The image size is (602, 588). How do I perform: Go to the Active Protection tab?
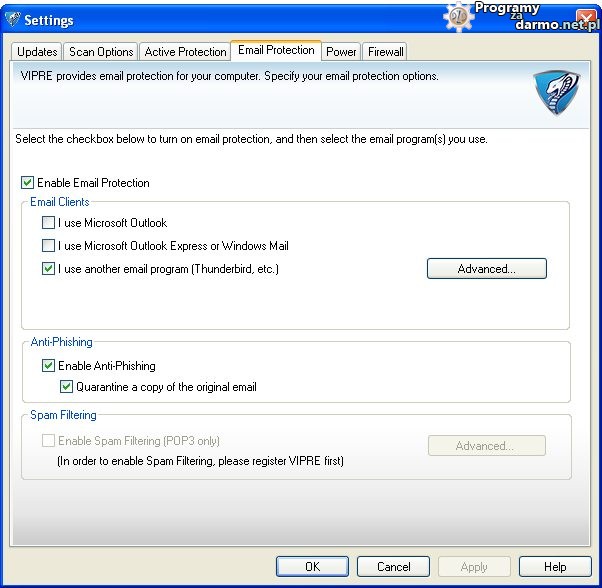[x=185, y=52]
